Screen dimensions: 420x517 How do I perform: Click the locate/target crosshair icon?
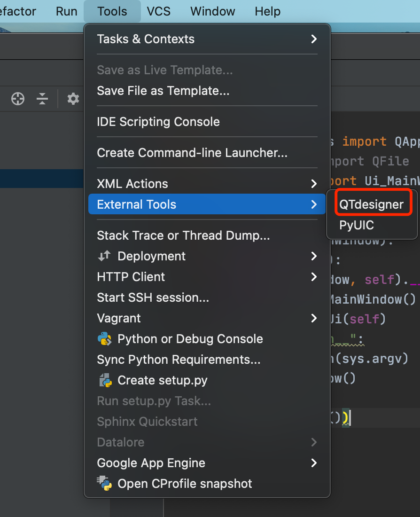(18, 99)
